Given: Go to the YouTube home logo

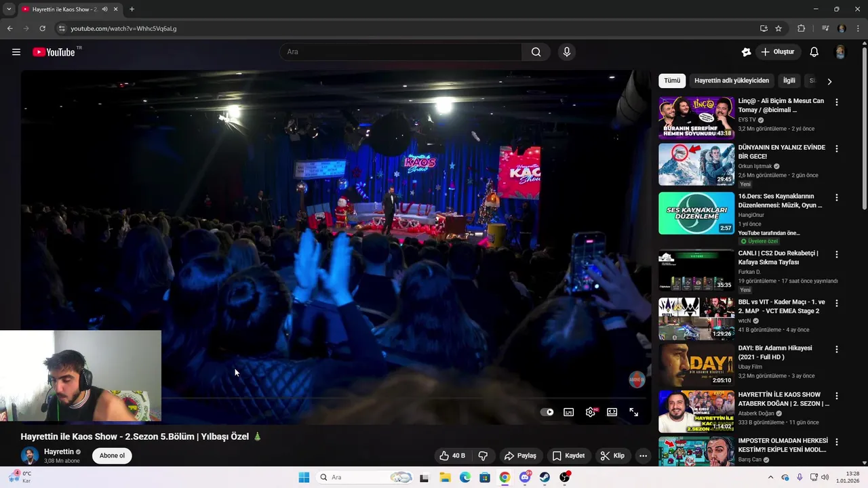Looking at the screenshot, I should tap(54, 52).
